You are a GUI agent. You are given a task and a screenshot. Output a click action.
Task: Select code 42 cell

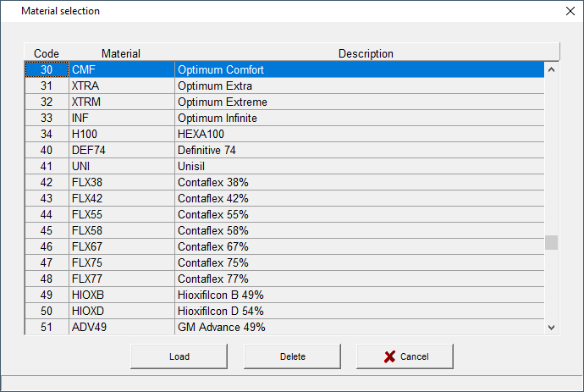[x=47, y=182]
